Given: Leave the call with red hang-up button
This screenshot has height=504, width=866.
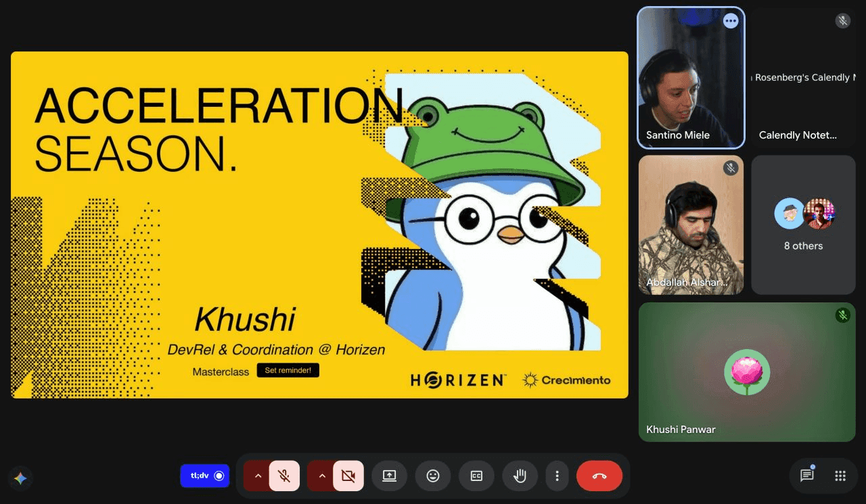Looking at the screenshot, I should pyautogui.click(x=599, y=476).
